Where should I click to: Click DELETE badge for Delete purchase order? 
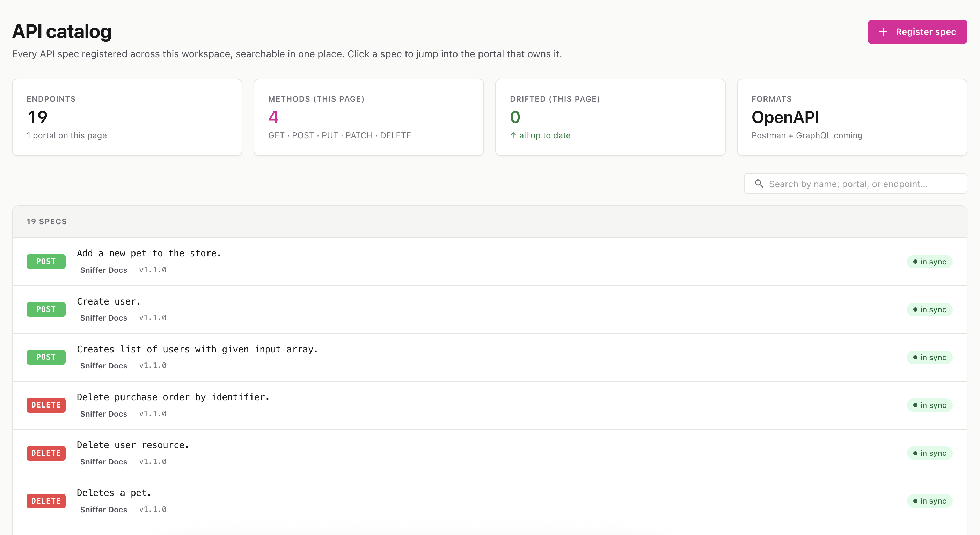[46, 405]
